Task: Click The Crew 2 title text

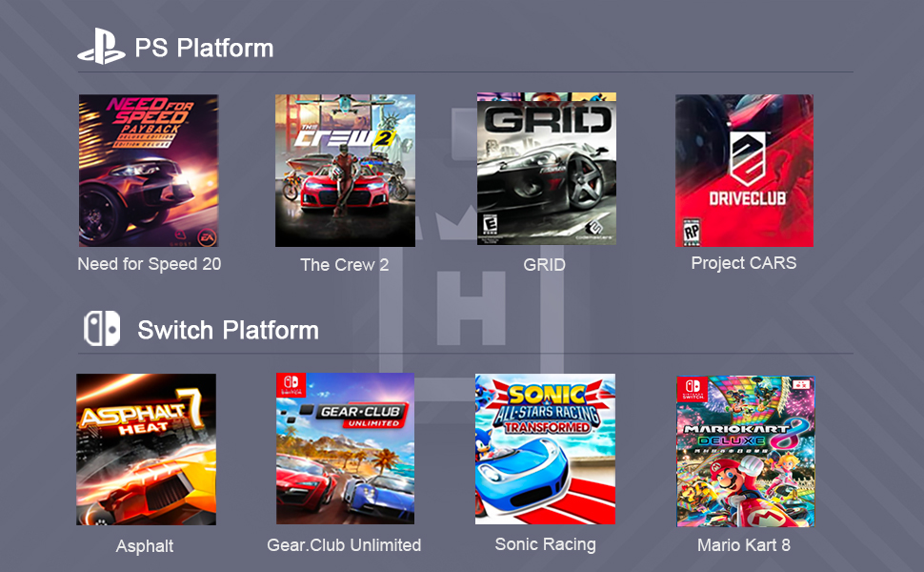Action: pos(345,265)
